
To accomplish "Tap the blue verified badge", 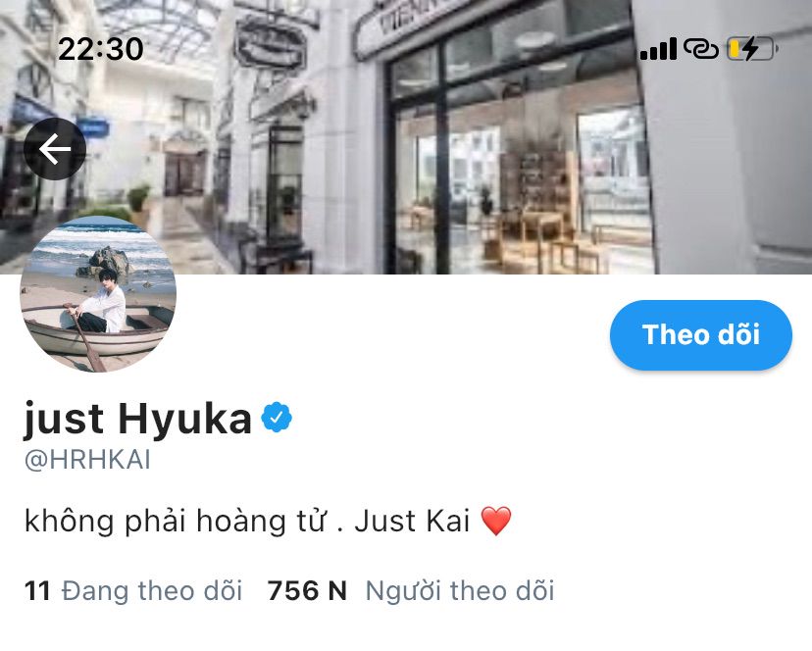I will (277, 417).
